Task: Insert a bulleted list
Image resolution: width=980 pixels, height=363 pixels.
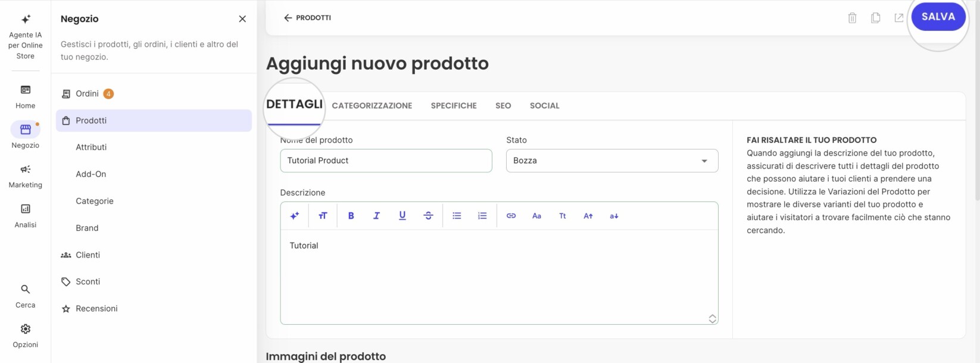Action: click(457, 216)
